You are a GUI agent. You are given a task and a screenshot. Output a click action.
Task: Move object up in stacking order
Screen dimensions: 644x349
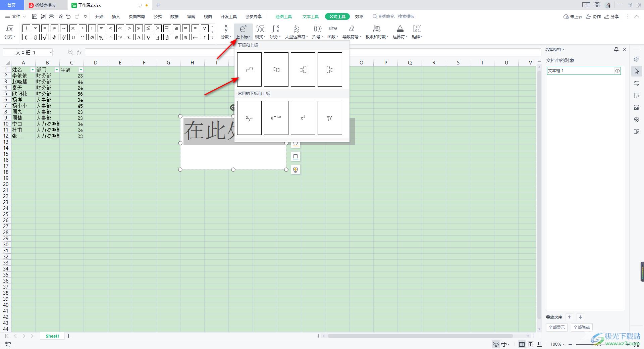coord(569,317)
